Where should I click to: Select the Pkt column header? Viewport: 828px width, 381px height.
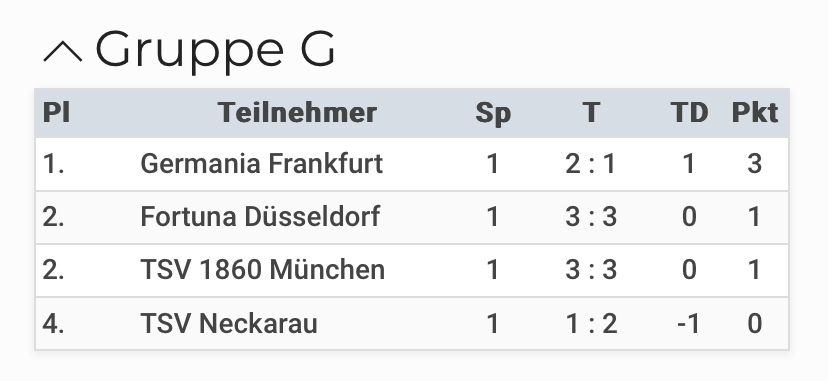(x=755, y=112)
